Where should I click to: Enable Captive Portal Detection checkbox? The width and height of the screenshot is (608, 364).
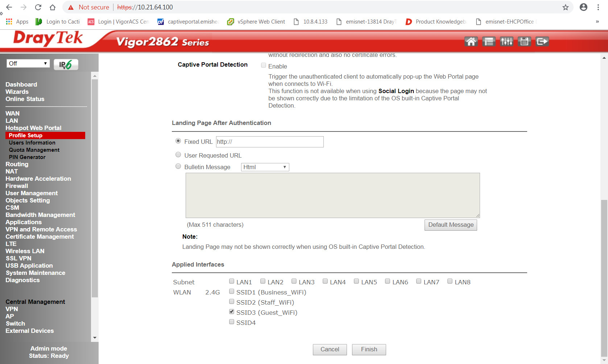264,66
